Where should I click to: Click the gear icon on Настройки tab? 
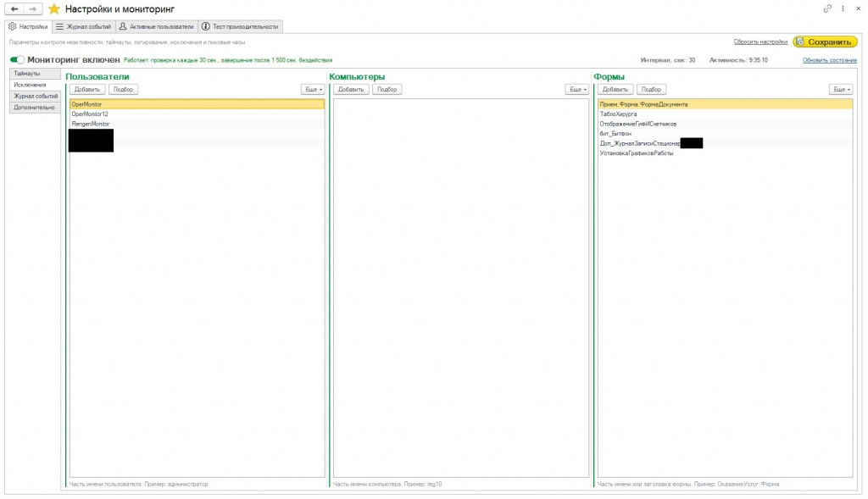coord(13,26)
